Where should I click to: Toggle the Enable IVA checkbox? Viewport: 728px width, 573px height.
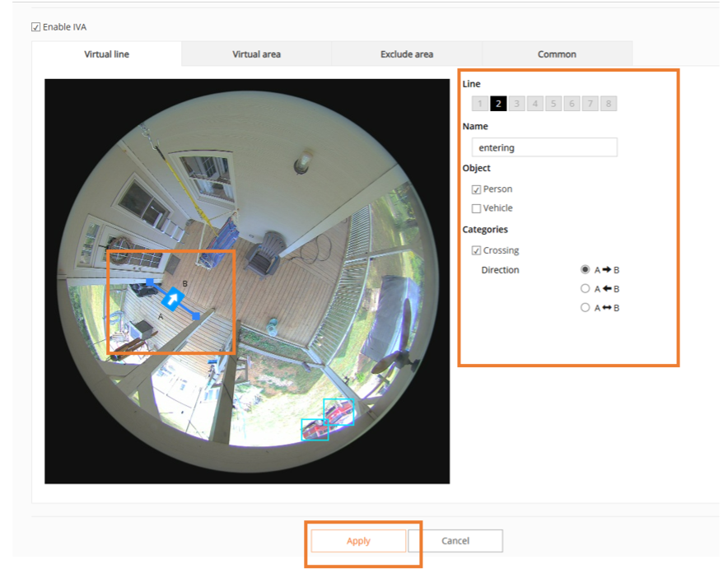[x=36, y=27]
